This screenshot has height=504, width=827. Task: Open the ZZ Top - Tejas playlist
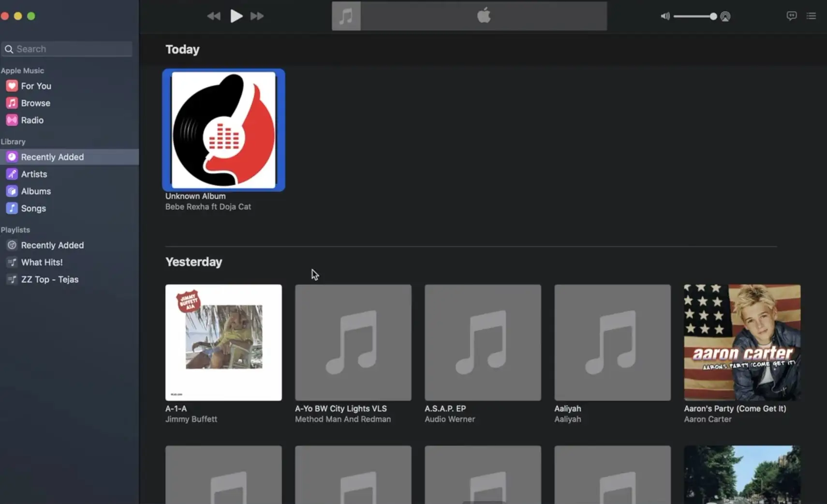(x=69, y=279)
